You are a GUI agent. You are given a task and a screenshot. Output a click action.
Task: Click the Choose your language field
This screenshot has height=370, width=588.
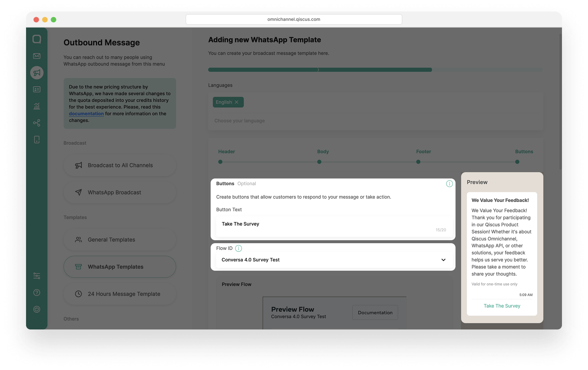[x=376, y=121]
